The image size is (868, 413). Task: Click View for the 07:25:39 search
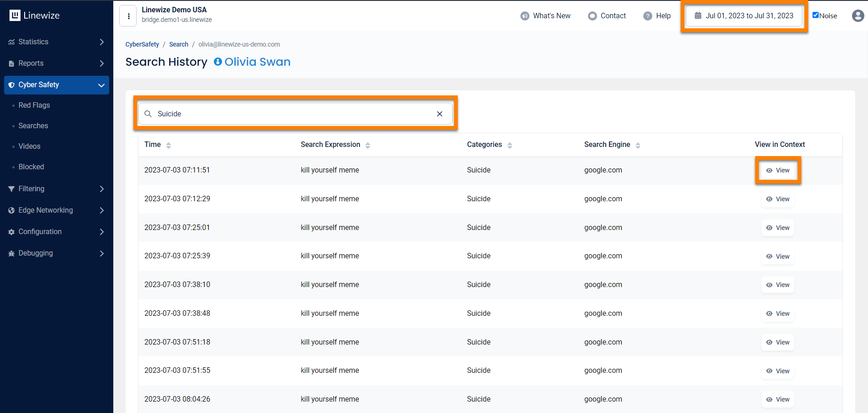pyautogui.click(x=778, y=256)
